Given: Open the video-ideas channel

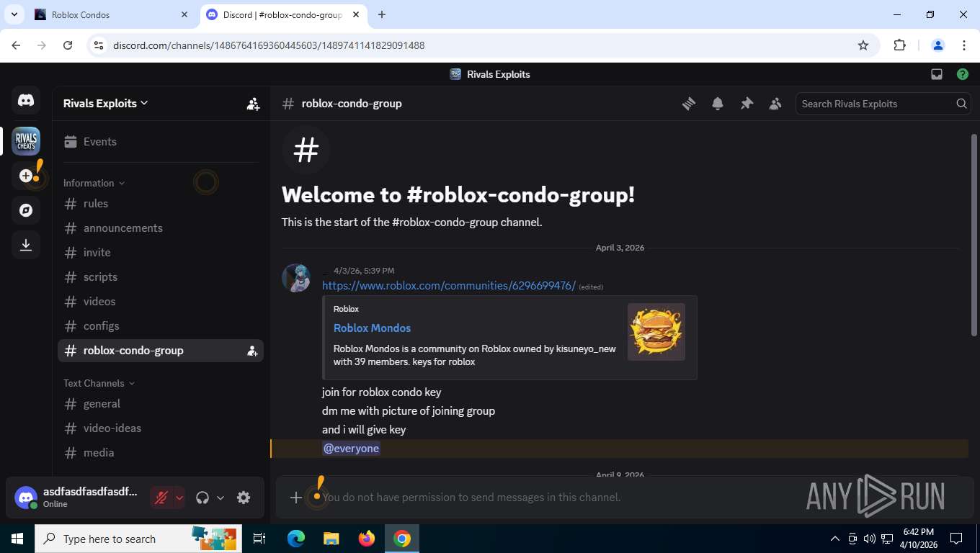Looking at the screenshot, I should [x=160, y=428].
